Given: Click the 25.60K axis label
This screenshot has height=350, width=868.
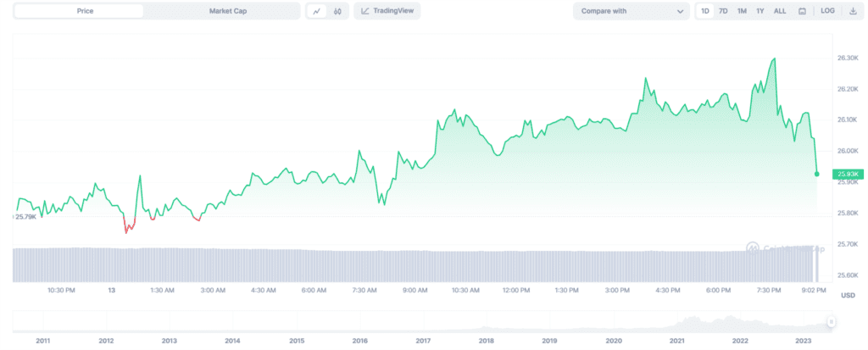Looking at the screenshot, I should pos(848,275).
